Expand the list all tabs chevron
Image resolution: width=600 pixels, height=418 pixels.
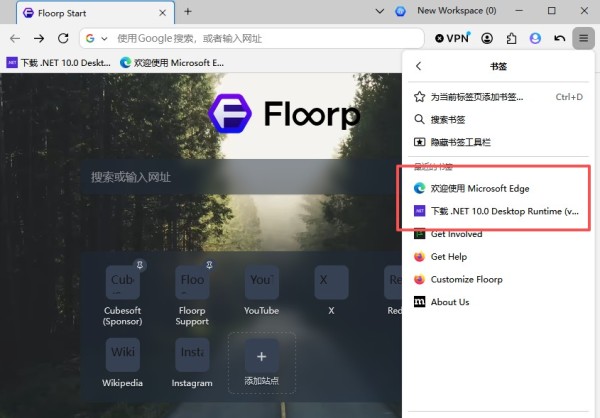click(x=380, y=11)
